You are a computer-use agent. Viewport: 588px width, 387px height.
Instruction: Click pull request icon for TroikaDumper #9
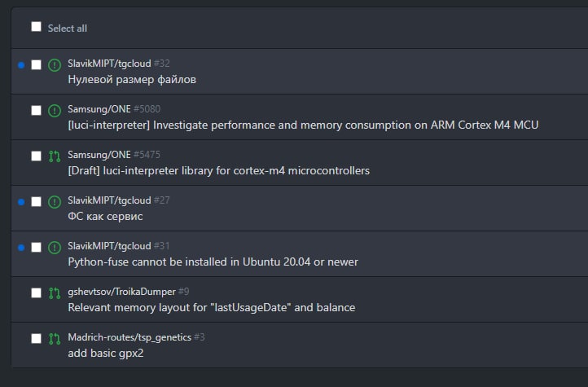coord(55,293)
